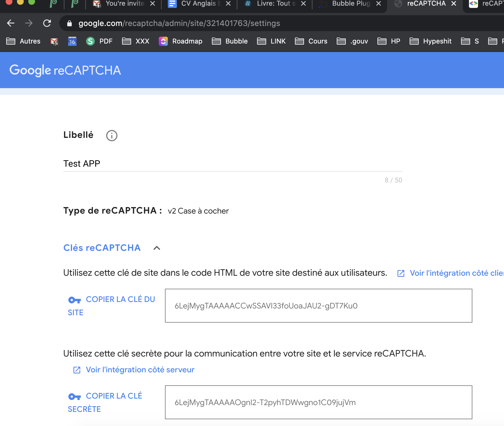The height and width of the screenshot is (426, 504).
Task: Click the "Libellé" field label
Action: pos(78,135)
